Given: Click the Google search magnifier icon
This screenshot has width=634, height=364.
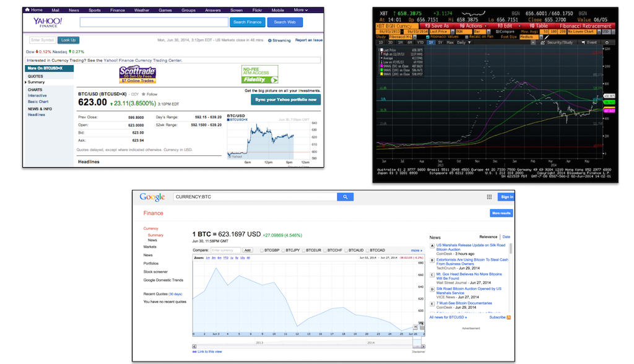Looking at the screenshot, I should [345, 197].
